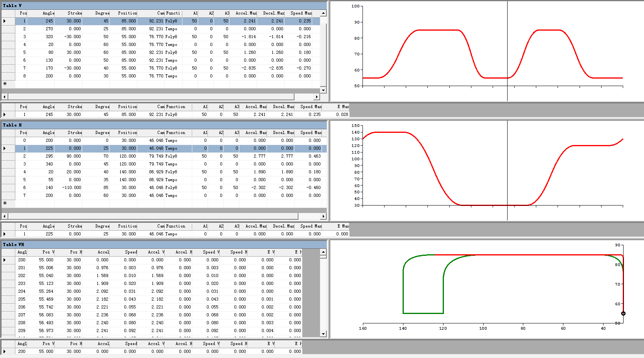Viewport: 644px width, 358px height.
Task: Click Table V horizontal scrollbar right arrow
Action: (x=316, y=97)
